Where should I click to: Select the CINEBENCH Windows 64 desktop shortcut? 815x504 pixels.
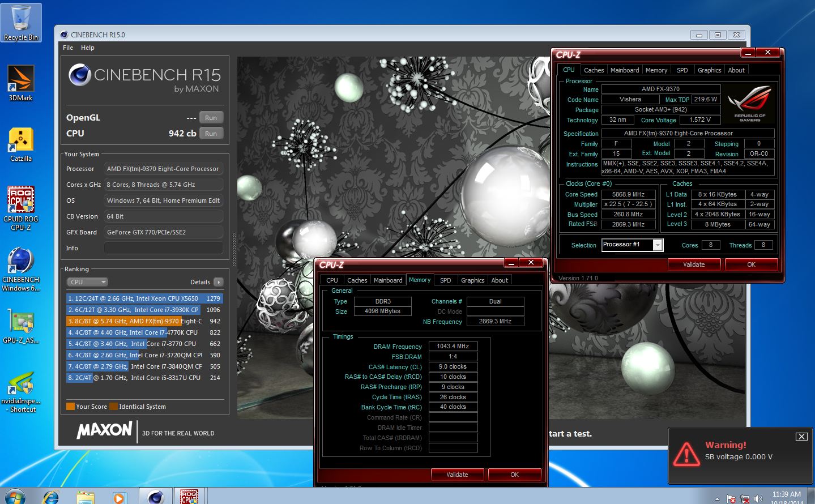[x=21, y=269]
